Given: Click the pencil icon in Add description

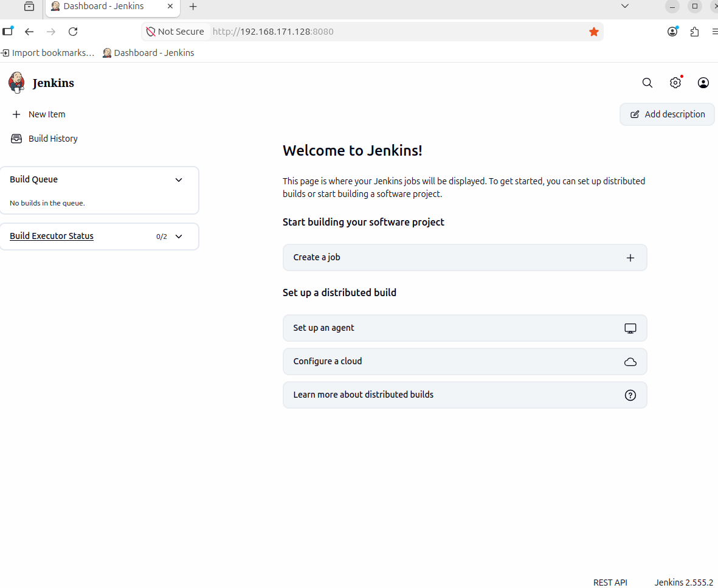Looking at the screenshot, I should tap(635, 114).
